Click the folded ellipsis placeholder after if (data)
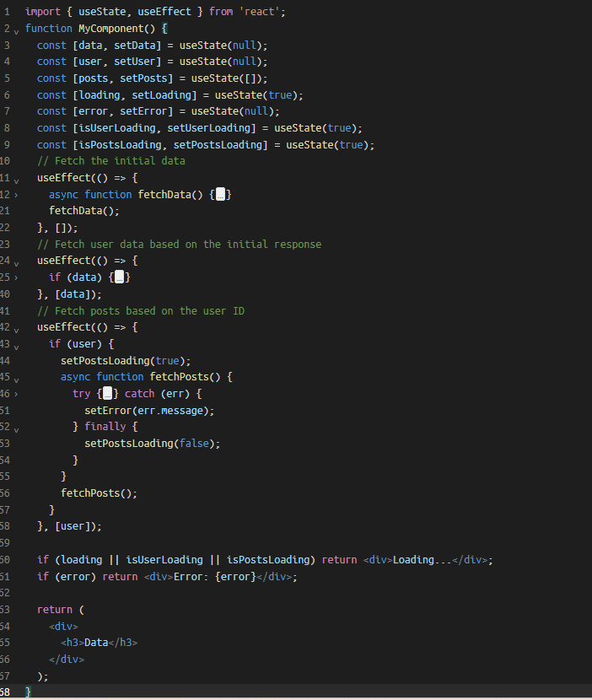Screen dimensions: 592x700 (x=119, y=277)
